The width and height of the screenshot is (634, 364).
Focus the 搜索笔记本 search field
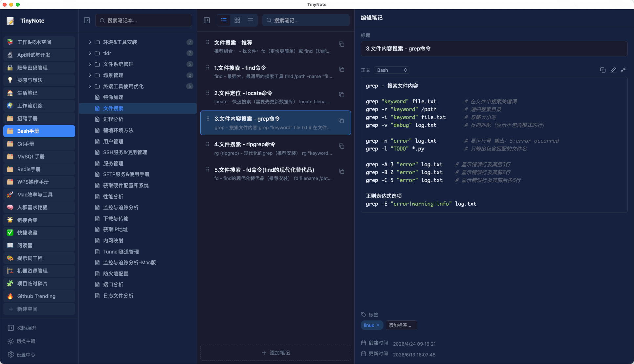point(143,20)
